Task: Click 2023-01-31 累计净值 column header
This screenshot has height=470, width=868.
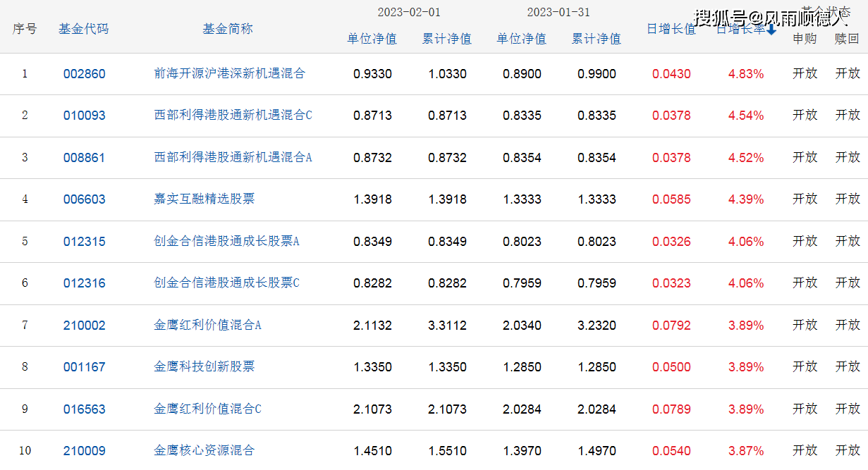Action: click(x=596, y=39)
